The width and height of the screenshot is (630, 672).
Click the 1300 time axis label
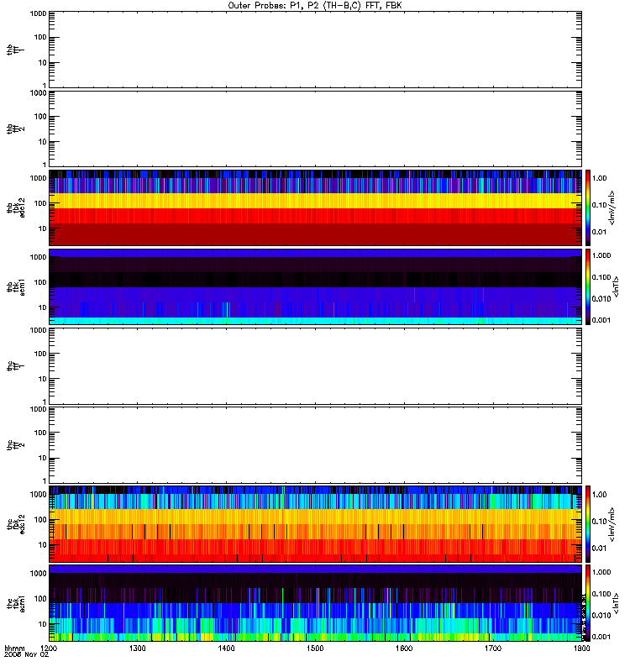pos(138,648)
